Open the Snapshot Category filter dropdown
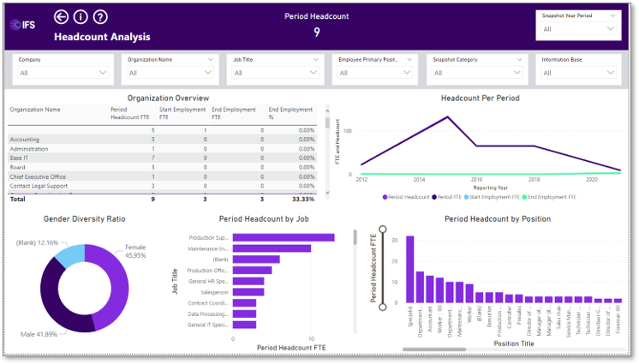Image resolution: width=639 pixels, height=364 pixels. point(477,73)
